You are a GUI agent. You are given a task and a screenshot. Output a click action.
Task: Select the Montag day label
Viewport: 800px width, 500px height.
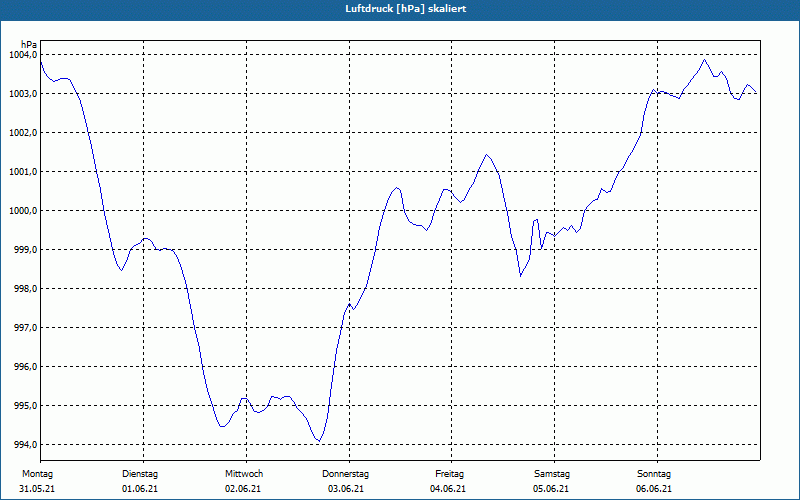[x=37, y=474]
